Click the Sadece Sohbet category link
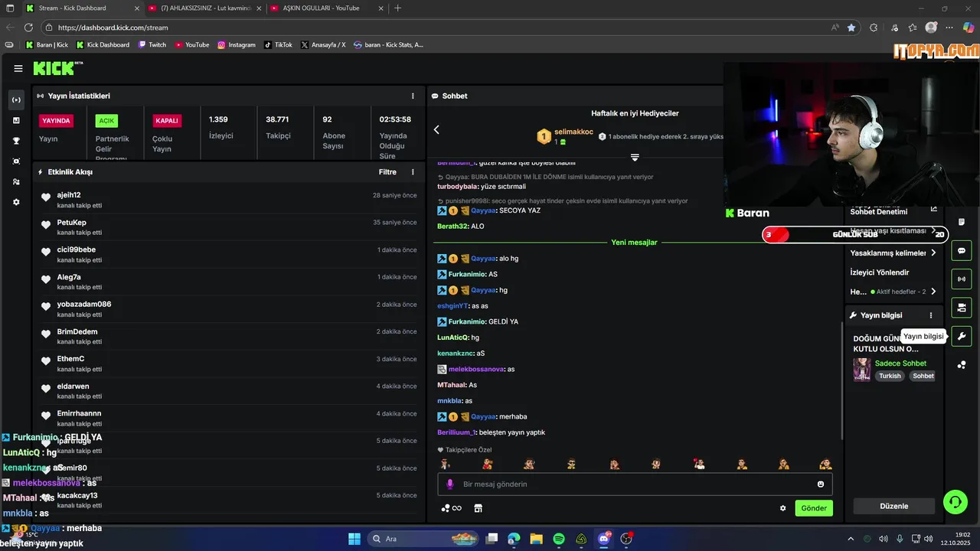The height and width of the screenshot is (551, 980). pos(900,364)
